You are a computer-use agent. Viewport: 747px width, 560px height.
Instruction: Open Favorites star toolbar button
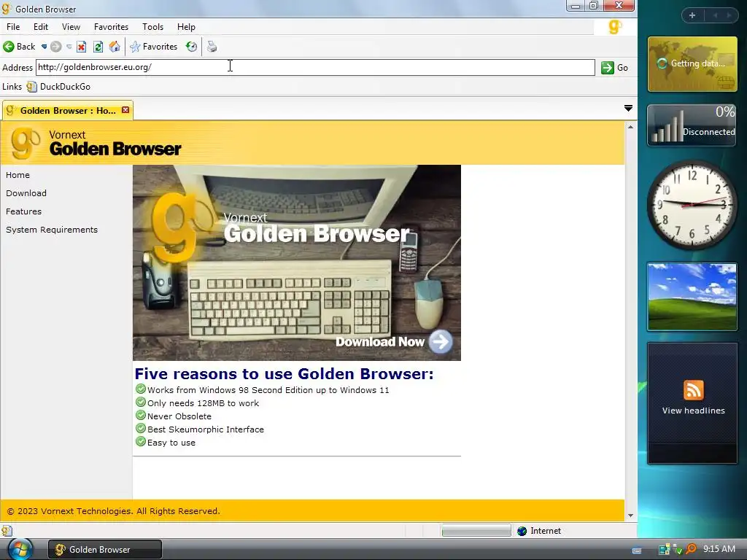click(x=153, y=47)
